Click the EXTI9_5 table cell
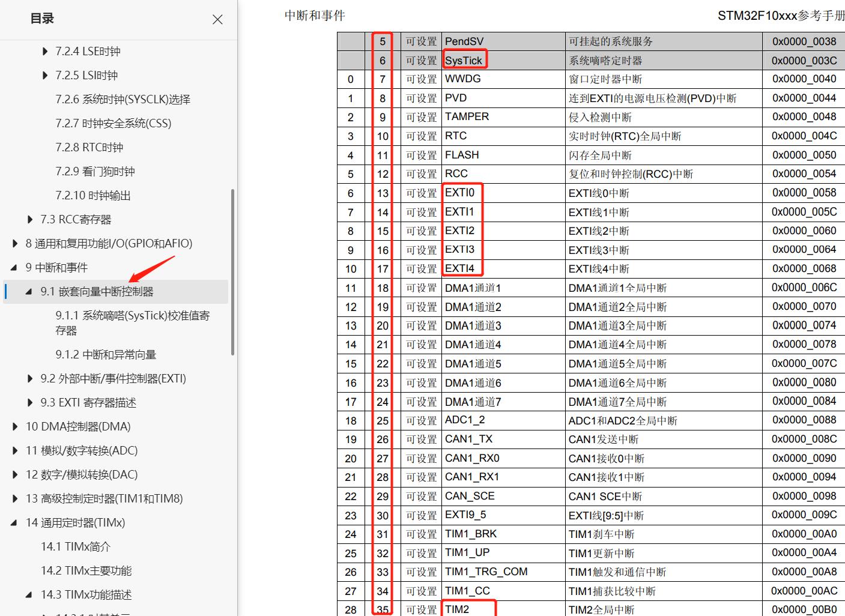This screenshot has width=845, height=616. point(503,515)
